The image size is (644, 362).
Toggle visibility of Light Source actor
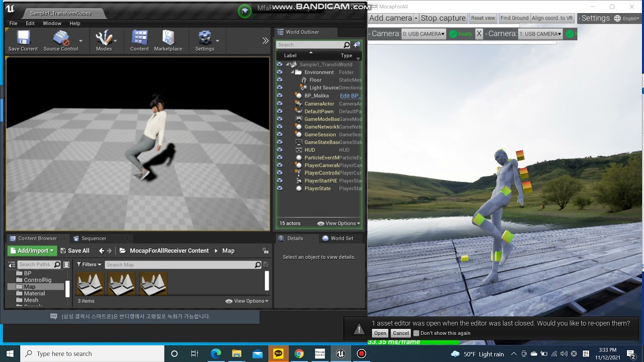tap(279, 87)
